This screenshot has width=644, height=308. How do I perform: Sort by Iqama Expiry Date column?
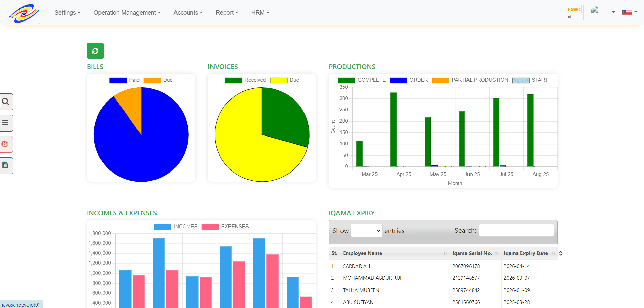(526, 253)
